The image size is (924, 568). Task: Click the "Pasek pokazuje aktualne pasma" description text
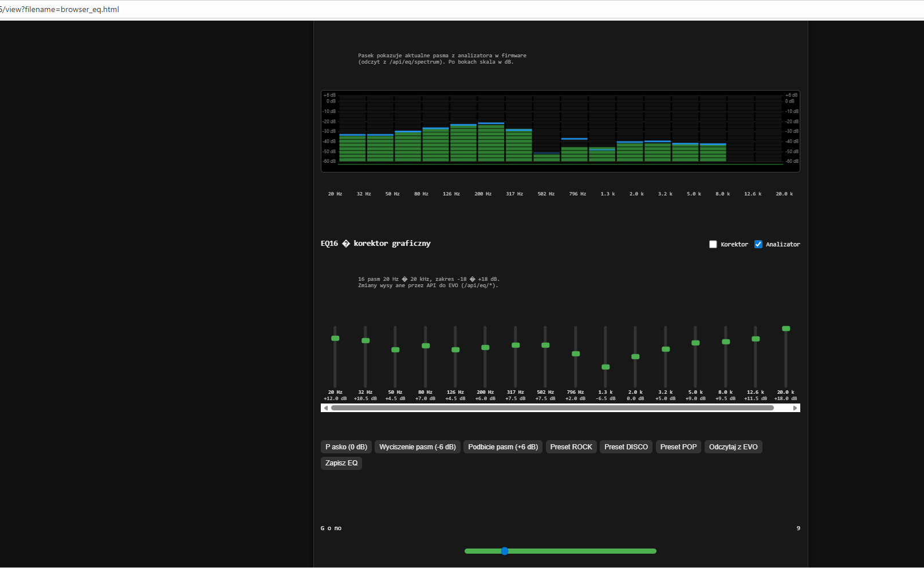[x=442, y=59]
